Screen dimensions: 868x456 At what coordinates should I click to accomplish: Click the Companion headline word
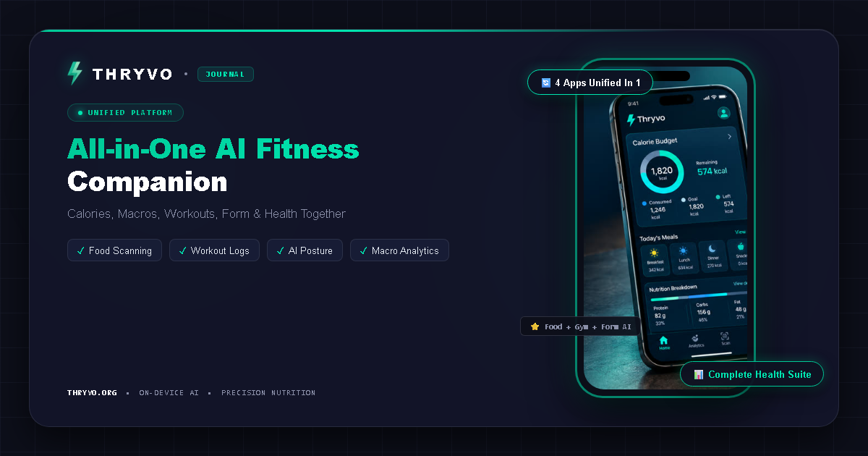click(x=148, y=182)
